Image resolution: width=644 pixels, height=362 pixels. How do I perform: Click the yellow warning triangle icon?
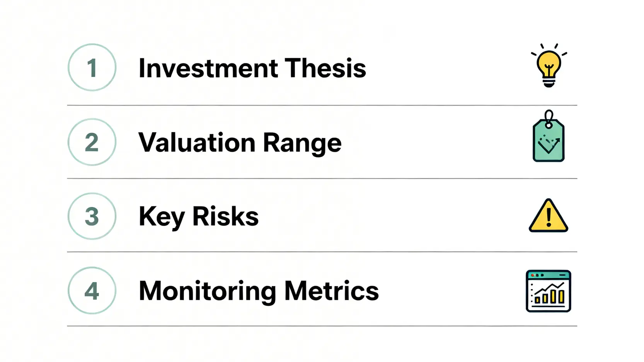click(x=549, y=216)
